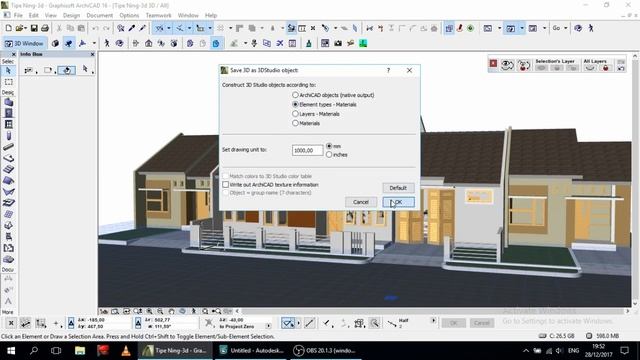Confirm dialog with OK button
The width and height of the screenshot is (640, 360).
coord(398,202)
